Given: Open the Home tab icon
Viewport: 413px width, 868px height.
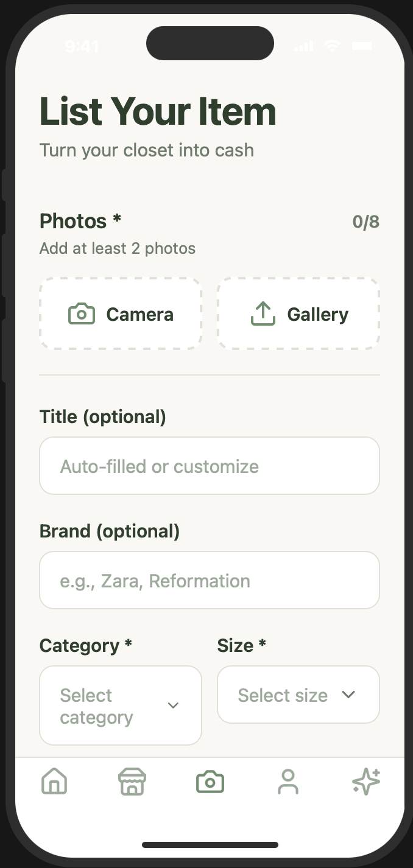Looking at the screenshot, I should tap(54, 782).
